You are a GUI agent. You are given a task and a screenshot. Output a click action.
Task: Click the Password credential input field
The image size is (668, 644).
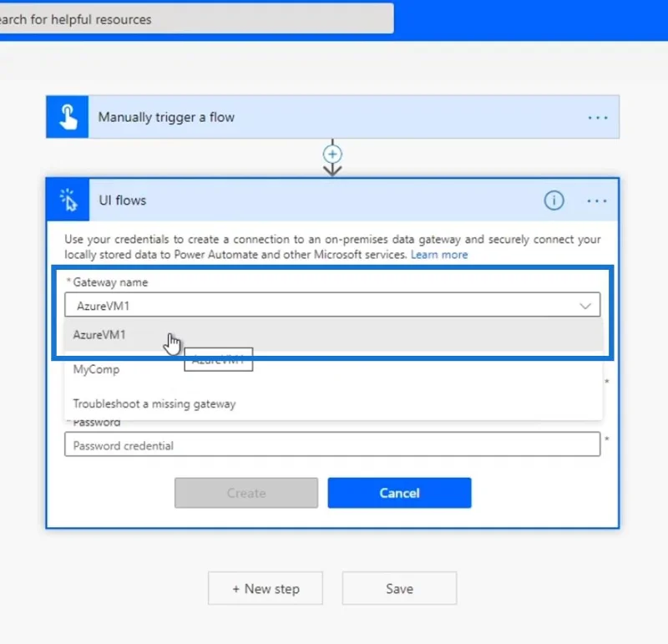[x=332, y=444]
